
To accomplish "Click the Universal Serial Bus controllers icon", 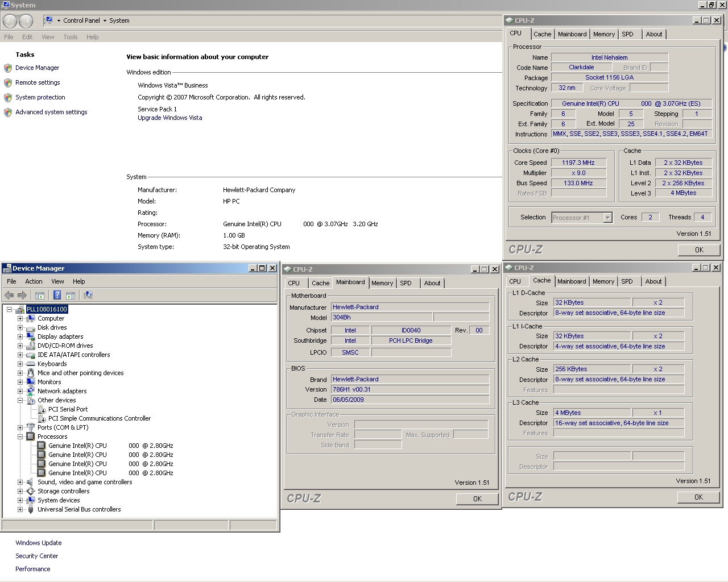I will tap(31, 509).
